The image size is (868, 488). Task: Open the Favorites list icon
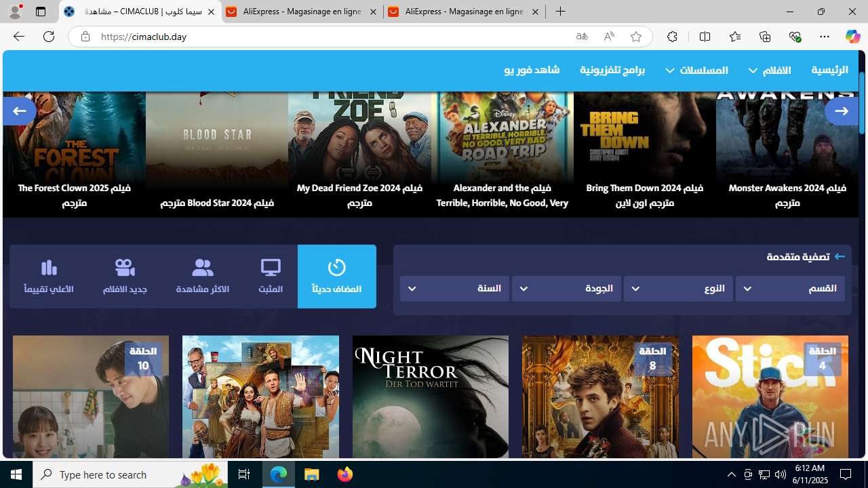pos(735,37)
